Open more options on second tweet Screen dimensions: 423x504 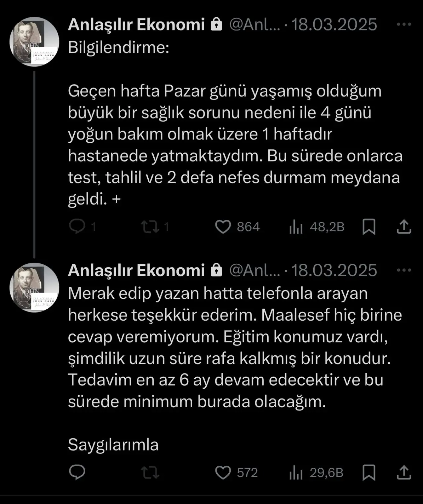(x=404, y=270)
